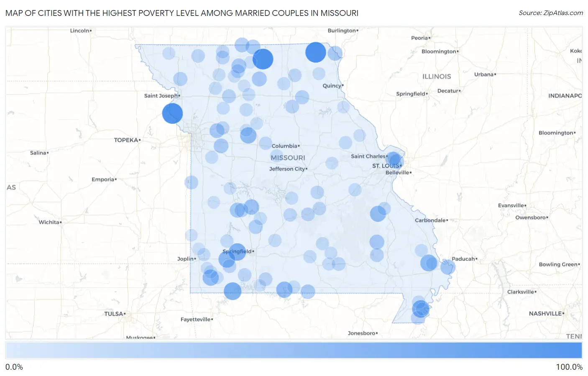Click the large dark bubble west of Burlington
Image resolution: width=588 pixels, height=376 pixels.
click(x=315, y=52)
